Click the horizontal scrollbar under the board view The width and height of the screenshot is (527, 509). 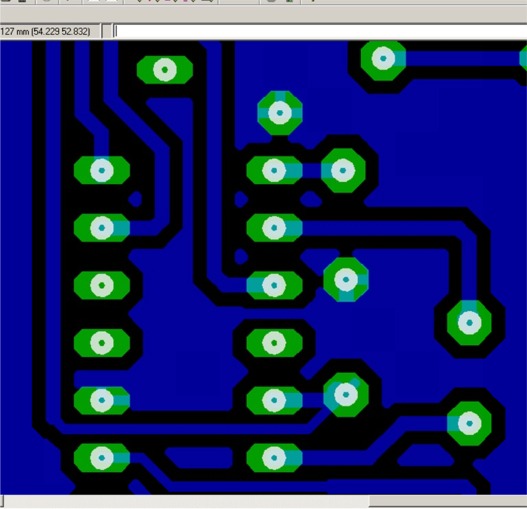[x=264, y=502]
